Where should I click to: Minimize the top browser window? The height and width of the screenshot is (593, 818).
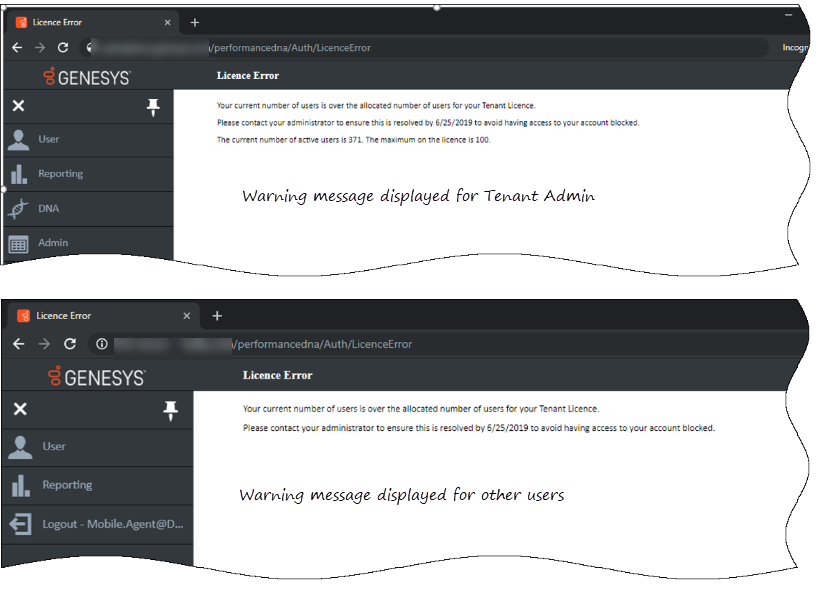click(x=789, y=15)
